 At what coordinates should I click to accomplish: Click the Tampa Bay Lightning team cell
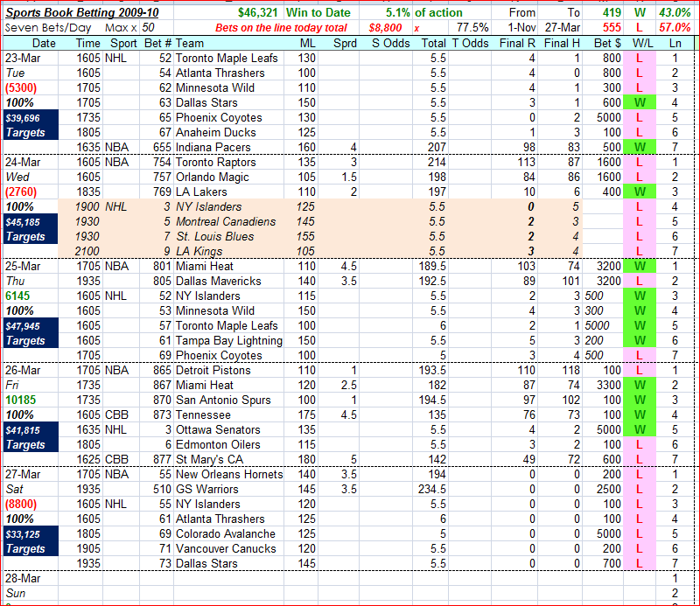pyautogui.click(x=228, y=340)
